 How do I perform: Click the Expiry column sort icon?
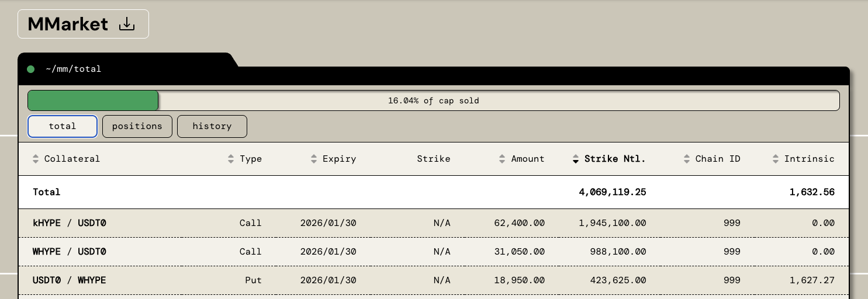point(314,159)
